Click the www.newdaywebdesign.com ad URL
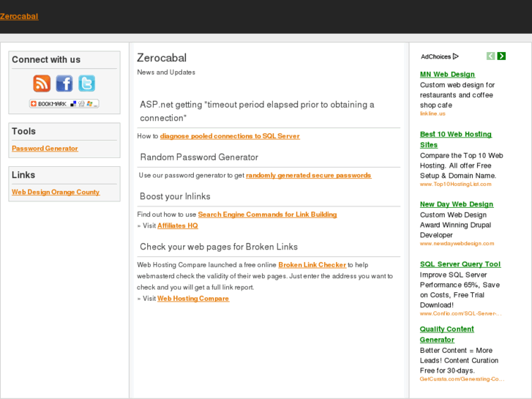Screen dimensions: 532x399 [x=457, y=244]
